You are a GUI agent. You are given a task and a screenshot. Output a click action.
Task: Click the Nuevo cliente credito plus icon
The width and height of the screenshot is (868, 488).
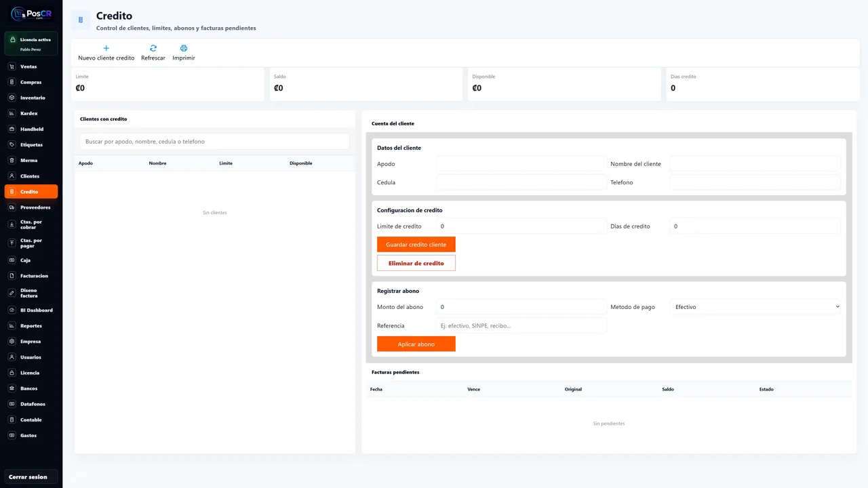(106, 48)
